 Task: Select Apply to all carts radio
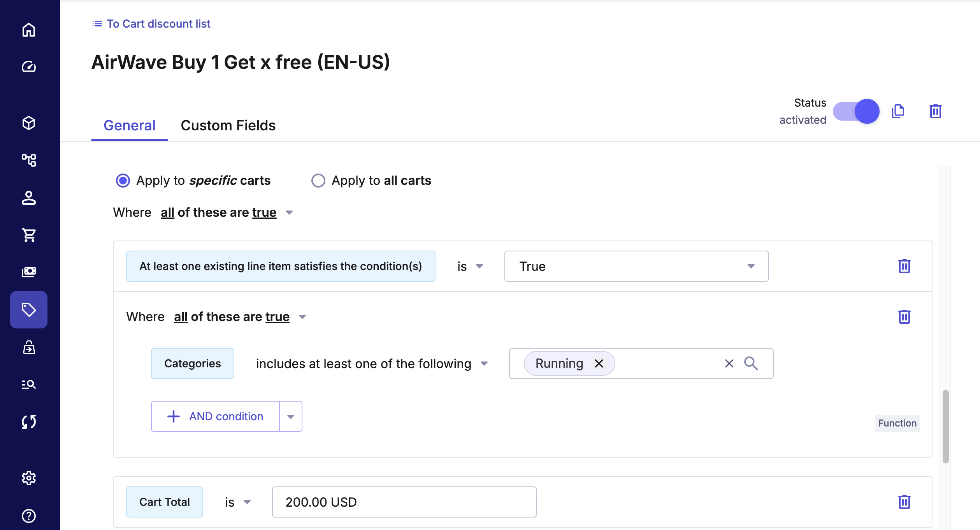pos(318,181)
